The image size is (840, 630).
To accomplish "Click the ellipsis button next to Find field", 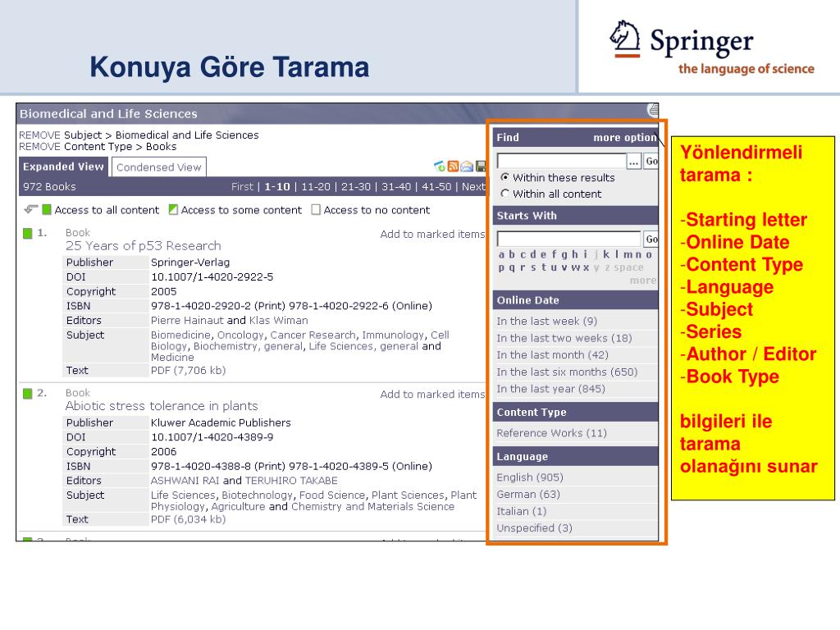I will click(x=634, y=161).
